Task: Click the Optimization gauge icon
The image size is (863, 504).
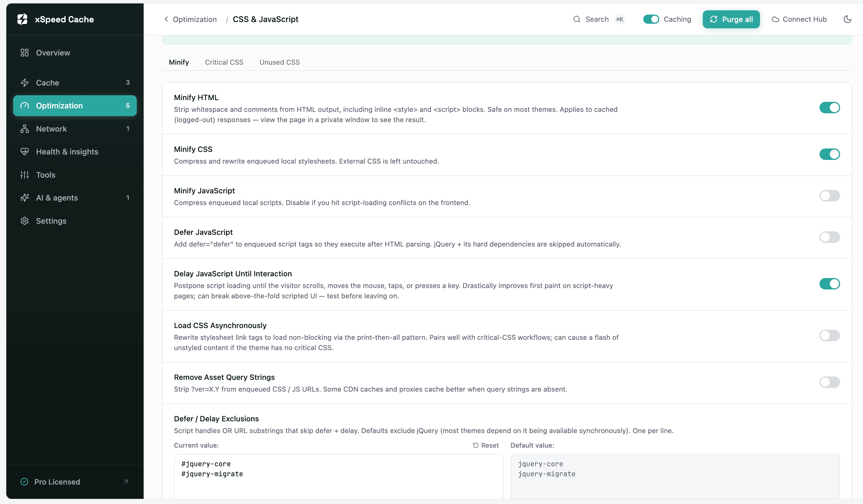Action: click(x=24, y=106)
